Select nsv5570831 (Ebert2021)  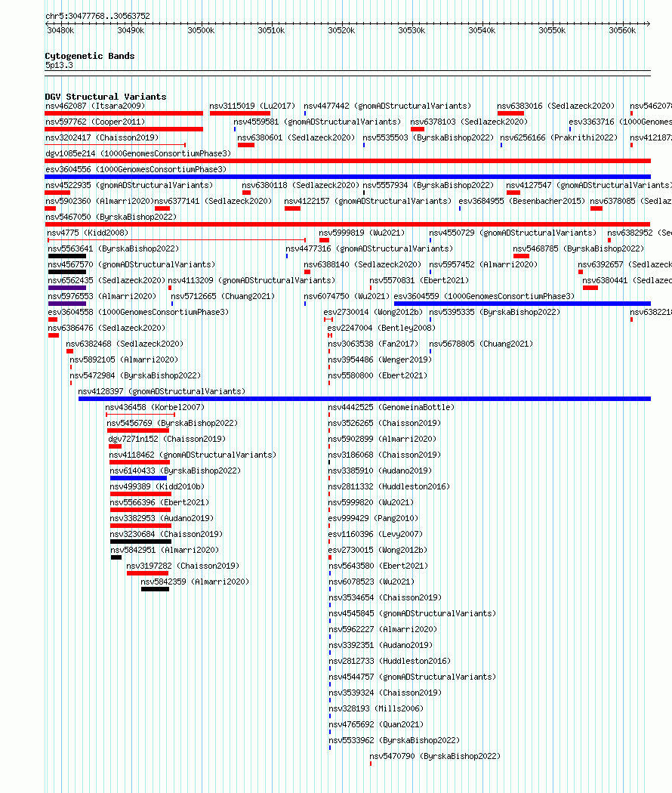coord(419,280)
